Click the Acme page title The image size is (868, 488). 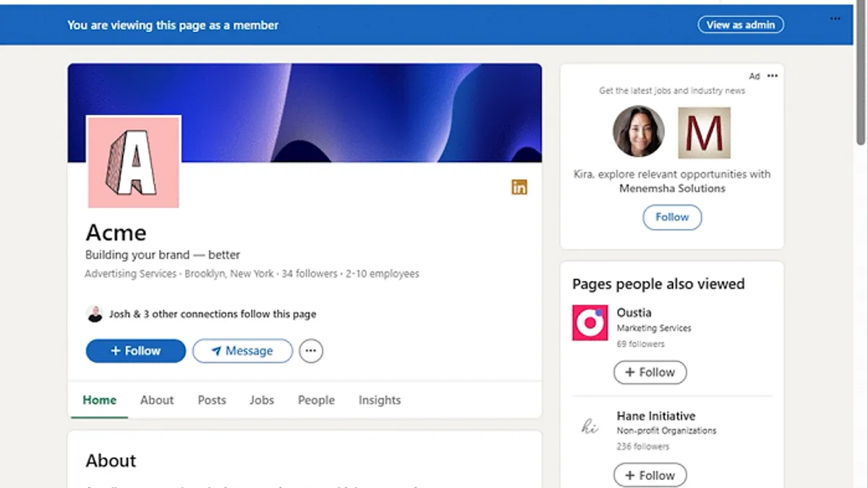tap(116, 233)
